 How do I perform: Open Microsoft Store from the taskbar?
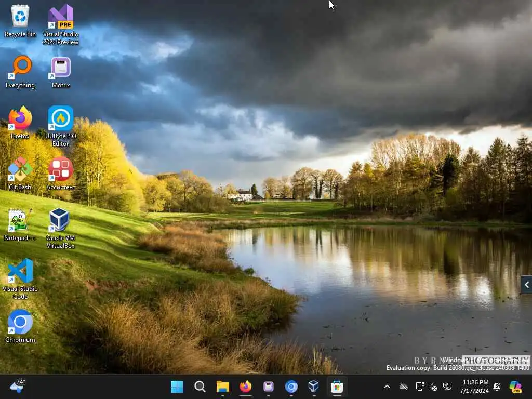(x=337, y=387)
